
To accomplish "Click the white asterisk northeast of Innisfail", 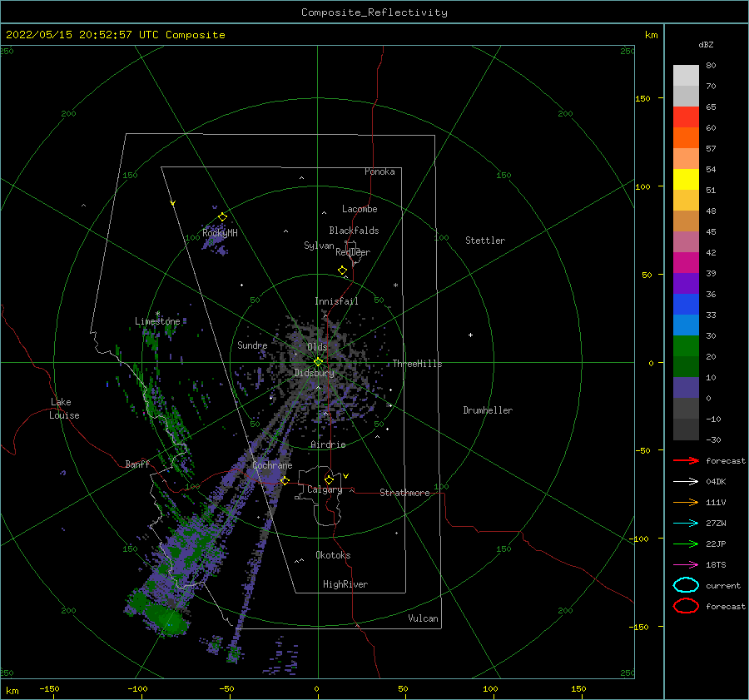I will tap(395, 285).
